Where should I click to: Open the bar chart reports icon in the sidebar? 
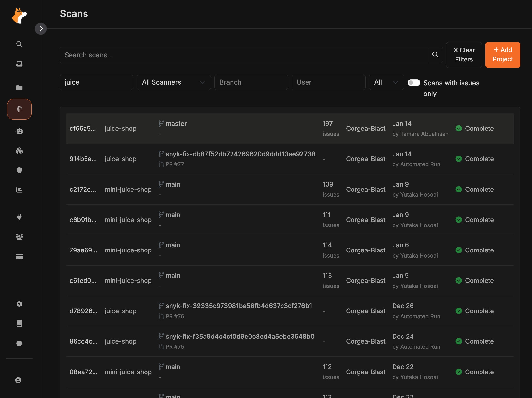pyautogui.click(x=19, y=190)
